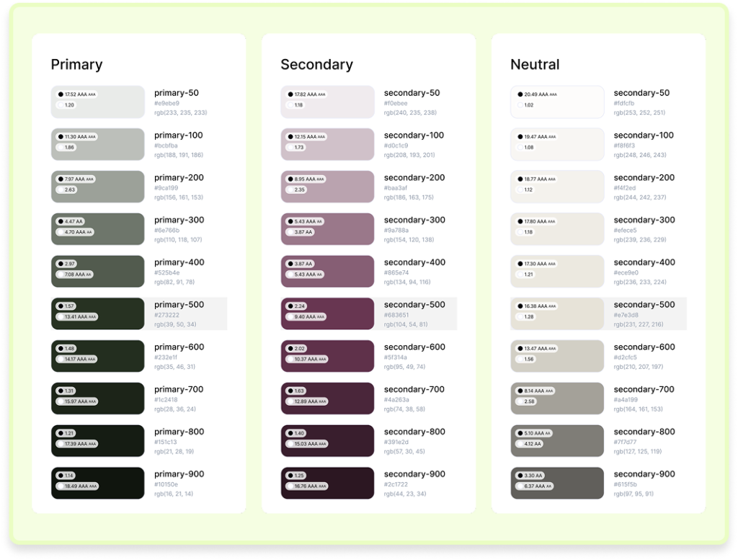The width and height of the screenshot is (738, 560).
Task: Pick the primary-200 color swatch
Action: (x=98, y=187)
